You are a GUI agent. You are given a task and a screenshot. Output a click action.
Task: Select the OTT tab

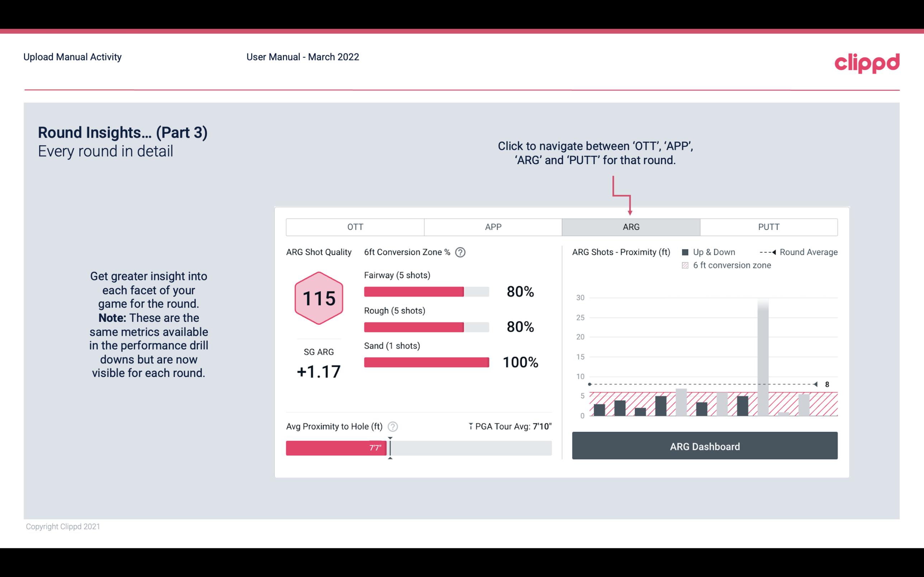click(x=355, y=227)
